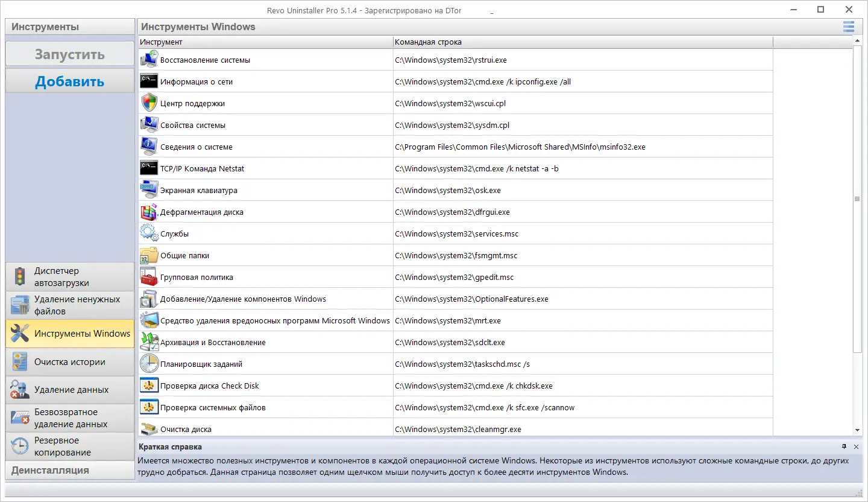The image size is (868, 502).
Task: Open Безвозвратное удаление данных section
Action: [x=70, y=418]
